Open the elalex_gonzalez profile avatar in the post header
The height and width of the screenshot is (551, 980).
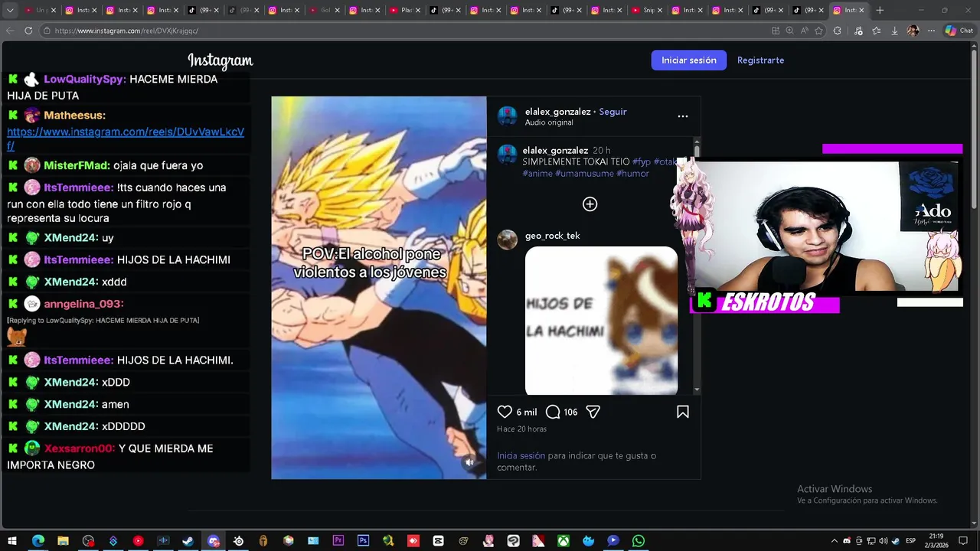pos(508,116)
